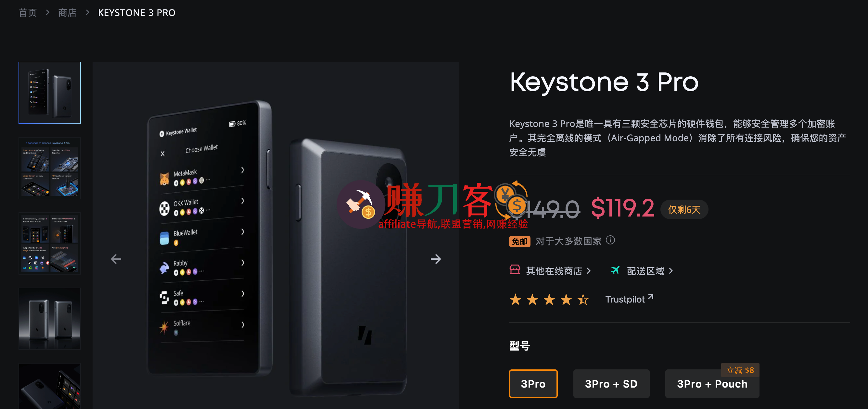Go to 商店 in breadcrumb
This screenshot has height=409, width=868.
tap(67, 13)
